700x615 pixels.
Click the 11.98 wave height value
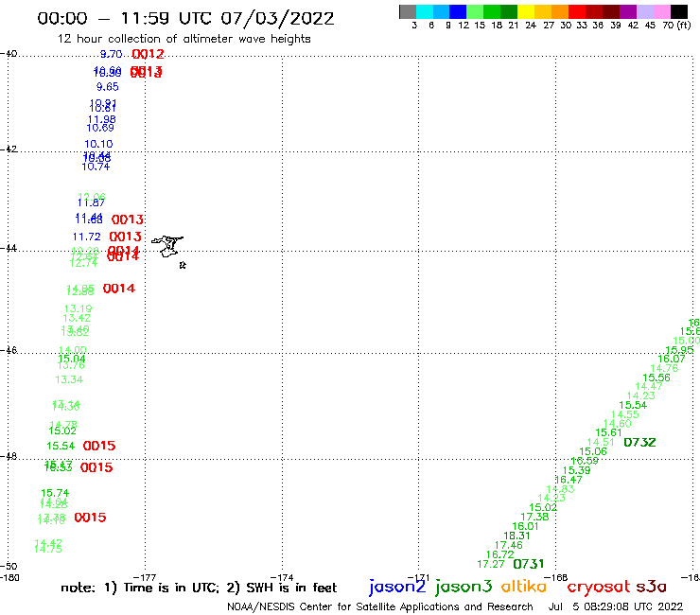[102, 119]
